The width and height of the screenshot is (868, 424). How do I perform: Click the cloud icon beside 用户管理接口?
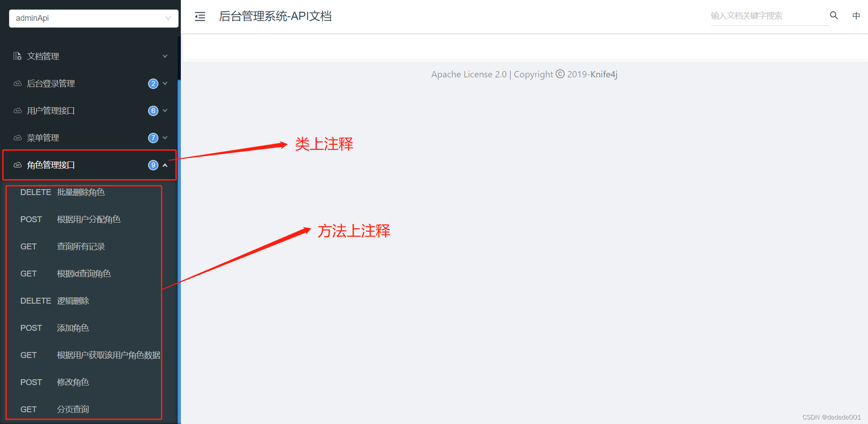pos(18,110)
